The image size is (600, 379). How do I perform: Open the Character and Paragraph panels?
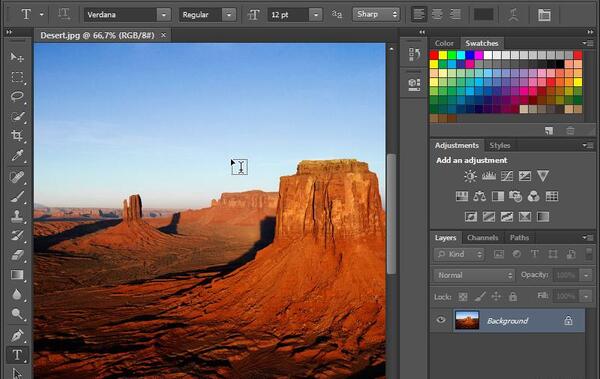pos(544,15)
